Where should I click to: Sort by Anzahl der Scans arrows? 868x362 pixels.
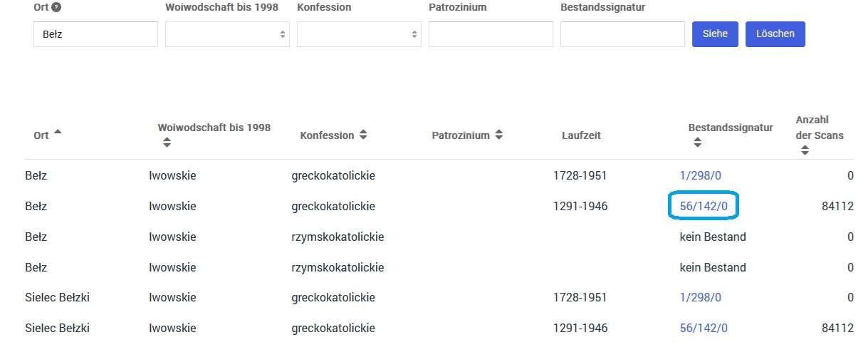pos(805,150)
